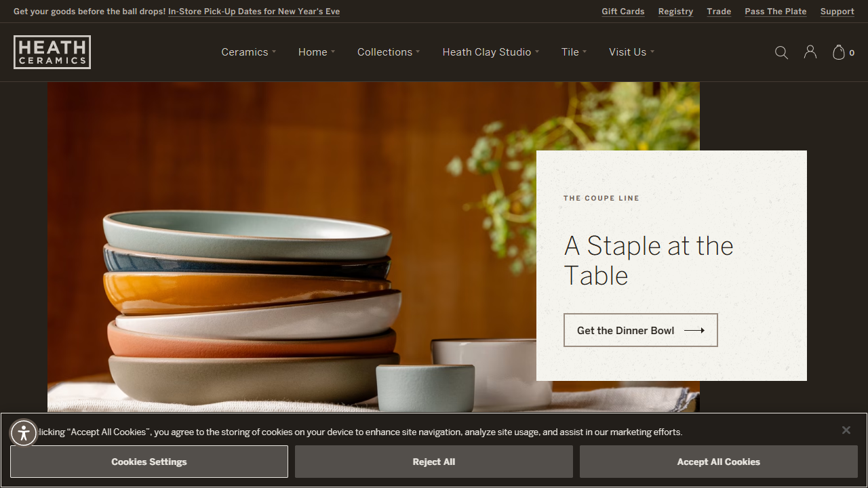Expand the Ceramics menu dropdown
This screenshot has width=868, height=488.
click(x=248, y=52)
